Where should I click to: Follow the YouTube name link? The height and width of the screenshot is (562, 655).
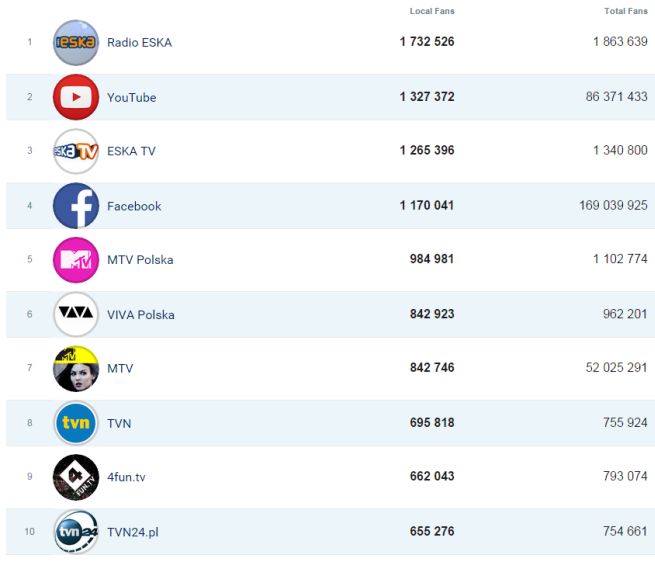point(131,97)
